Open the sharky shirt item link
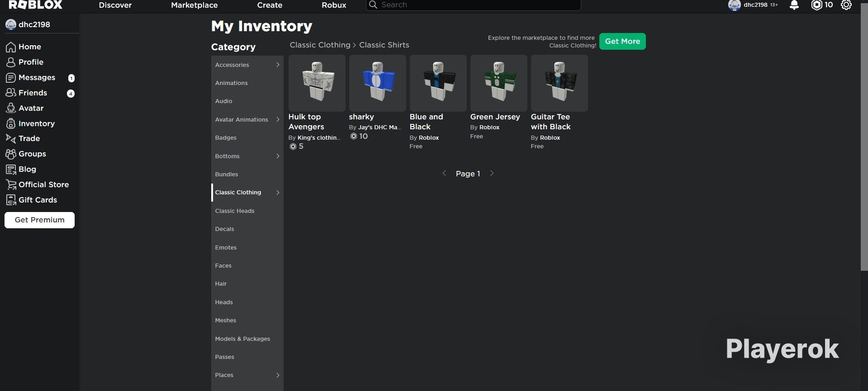 pos(361,117)
